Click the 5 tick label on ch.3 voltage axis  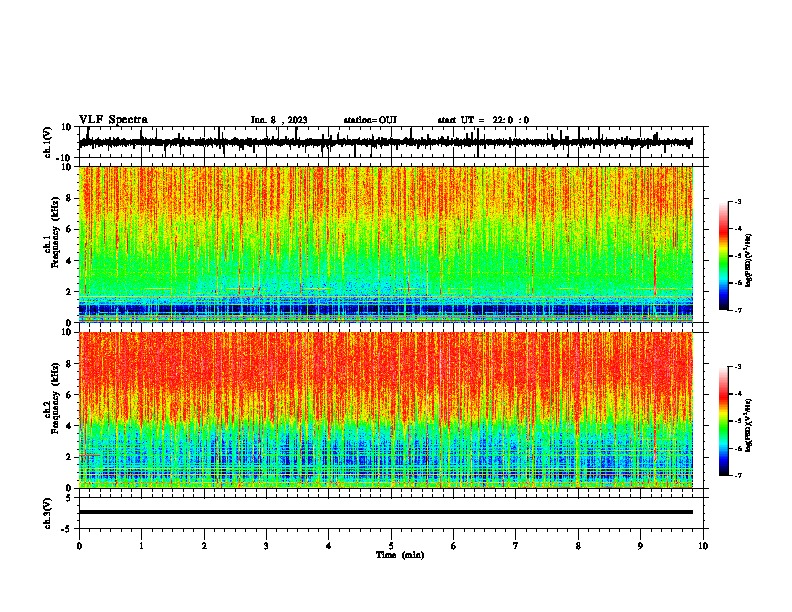pos(69,498)
